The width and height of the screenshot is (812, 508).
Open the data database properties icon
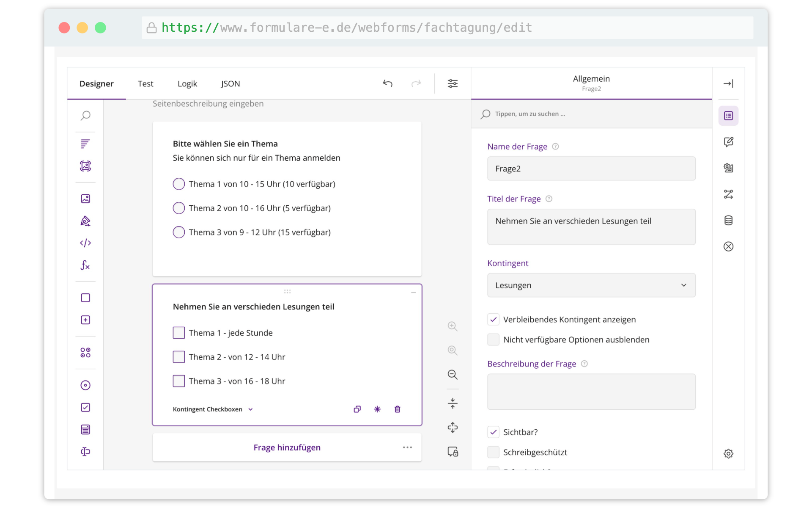point(728,220)
